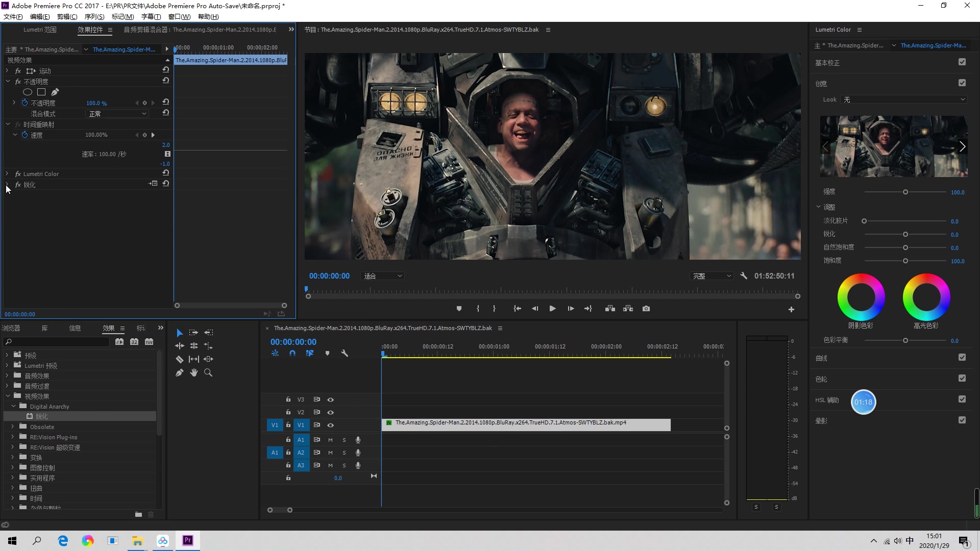The image size is (980, 551).
Task: Add a marker in program monitor
Action: click(x=459, y=309)
